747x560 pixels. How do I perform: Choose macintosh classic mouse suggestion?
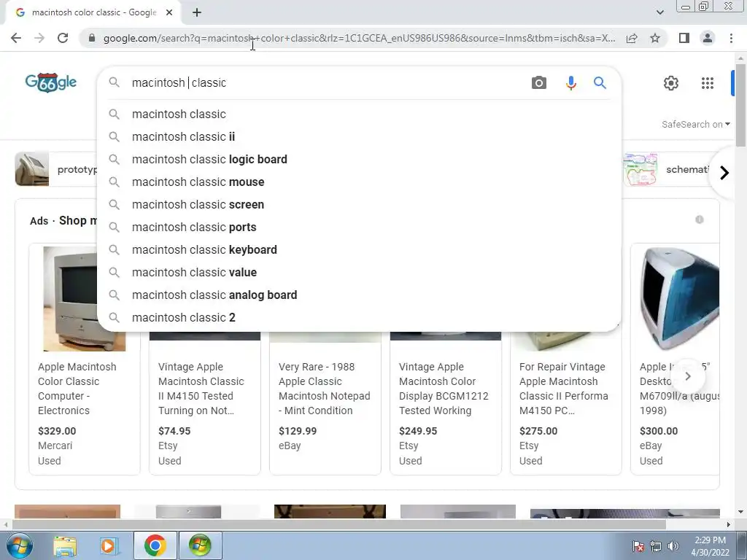[x=359, y=182]
